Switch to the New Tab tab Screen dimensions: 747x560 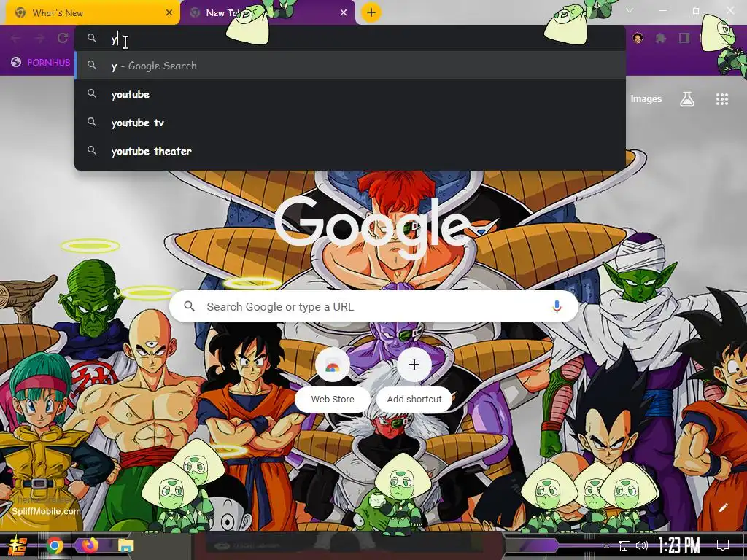pyautogui.click(x=267, y=13)
